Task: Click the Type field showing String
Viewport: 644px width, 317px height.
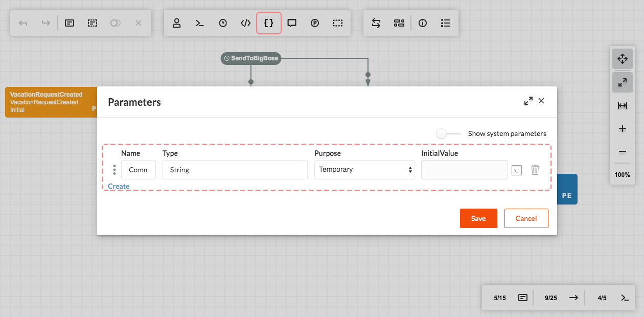Action: pos(235,170)
